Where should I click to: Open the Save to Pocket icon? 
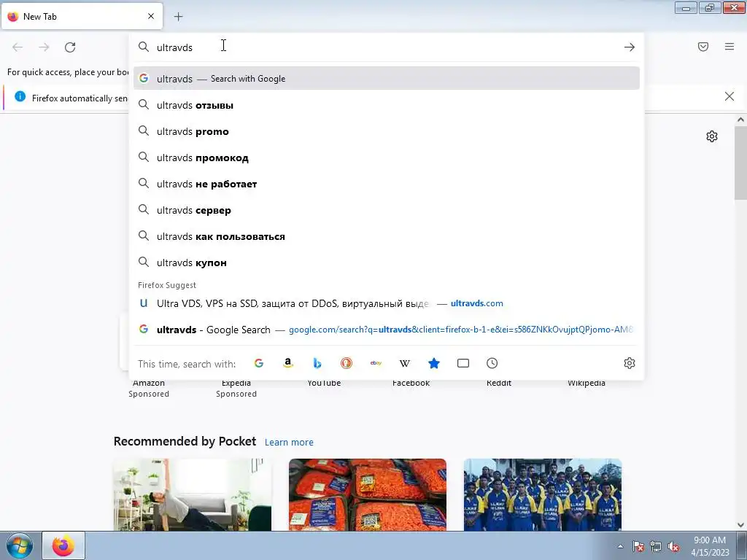coord(703,47)
